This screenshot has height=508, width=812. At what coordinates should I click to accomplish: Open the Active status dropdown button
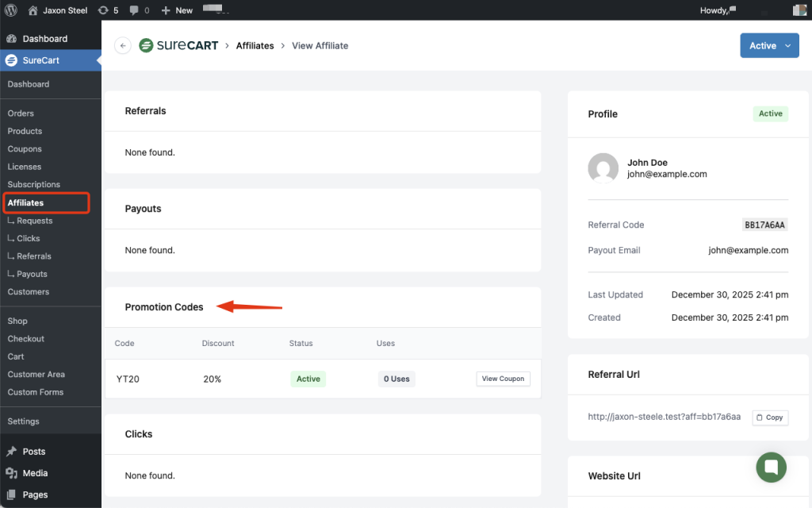[x=769, y=45]
